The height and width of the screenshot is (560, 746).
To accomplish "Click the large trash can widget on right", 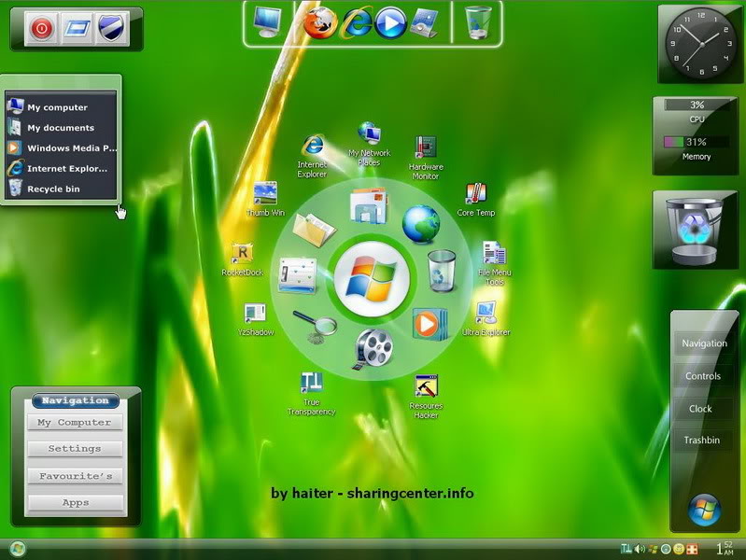I will (x=695, y=231).
